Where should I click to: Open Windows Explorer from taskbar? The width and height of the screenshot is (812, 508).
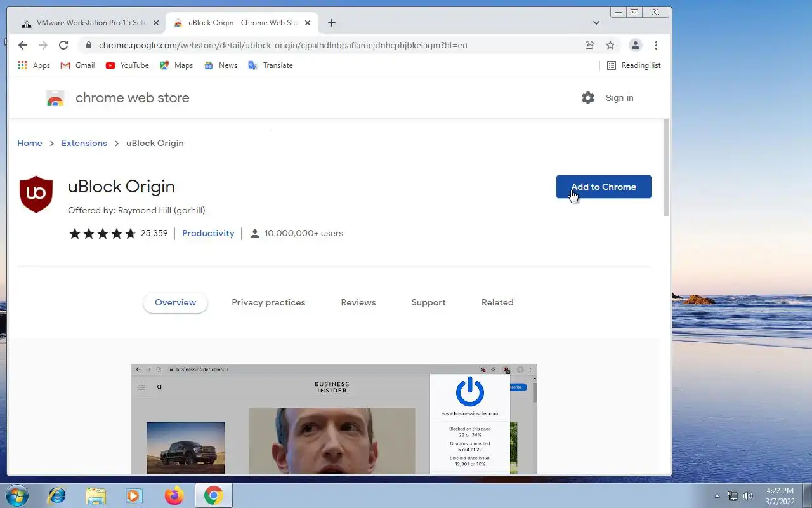tap(96, 495)
